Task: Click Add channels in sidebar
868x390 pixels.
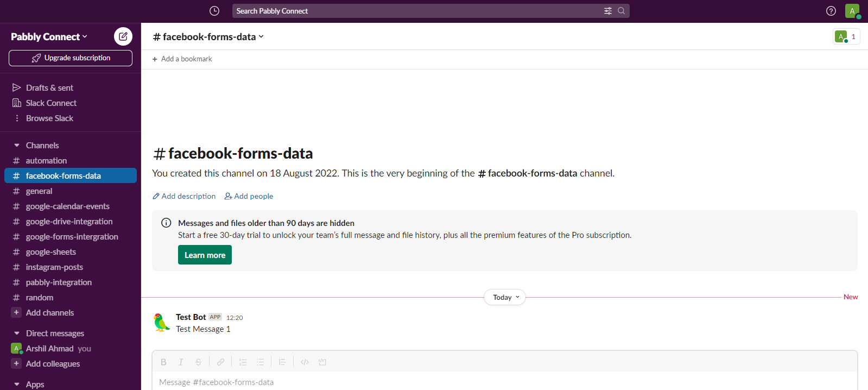Action: (50, 312)
